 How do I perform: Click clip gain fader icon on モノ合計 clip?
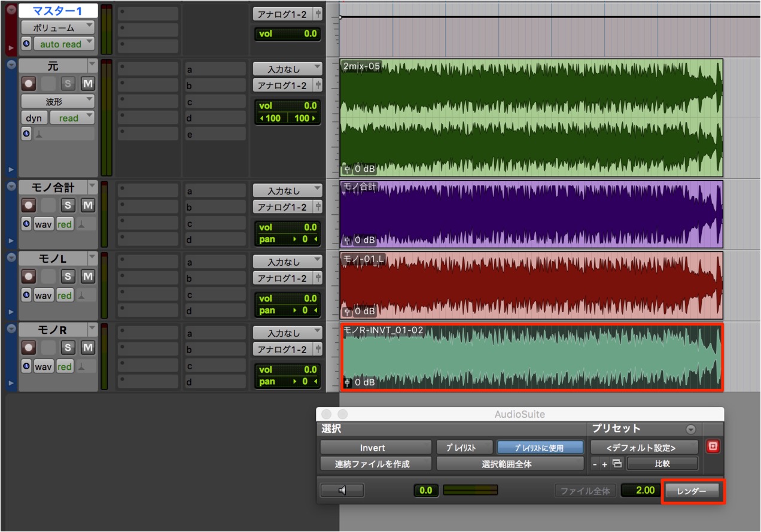pos(348,240)
